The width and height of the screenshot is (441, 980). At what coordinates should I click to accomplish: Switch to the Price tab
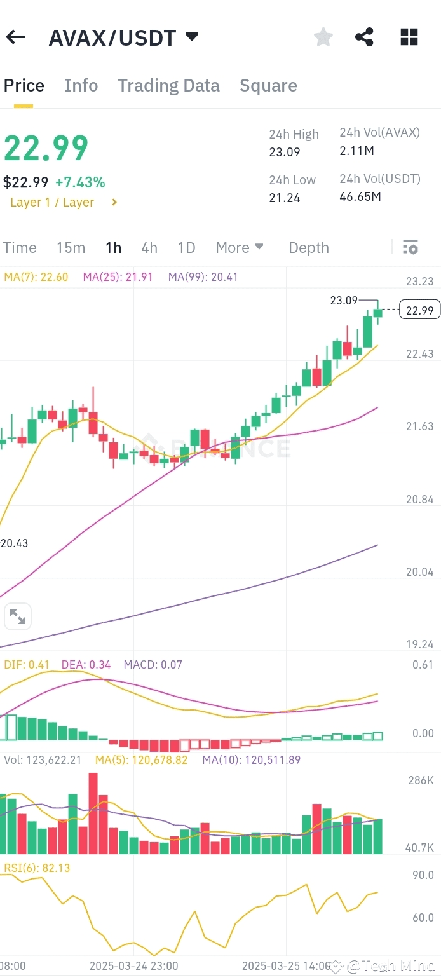pyautogui.click(x=24, y=86)
